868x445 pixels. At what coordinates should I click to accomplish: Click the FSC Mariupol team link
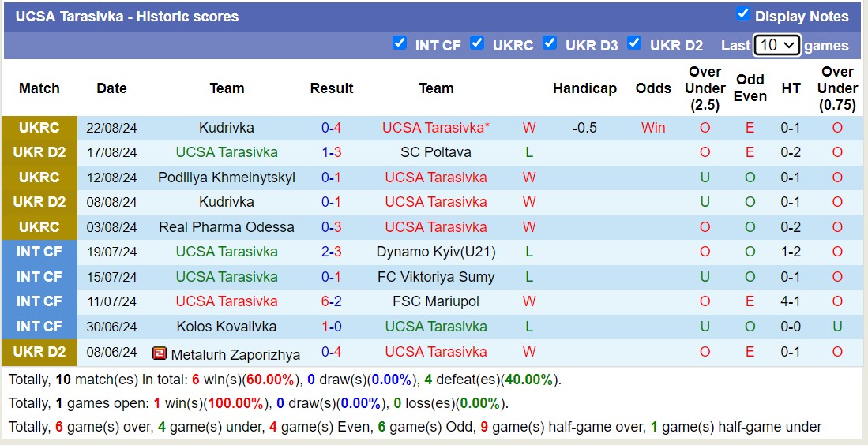pyautogui.click(x=436, y=301)
